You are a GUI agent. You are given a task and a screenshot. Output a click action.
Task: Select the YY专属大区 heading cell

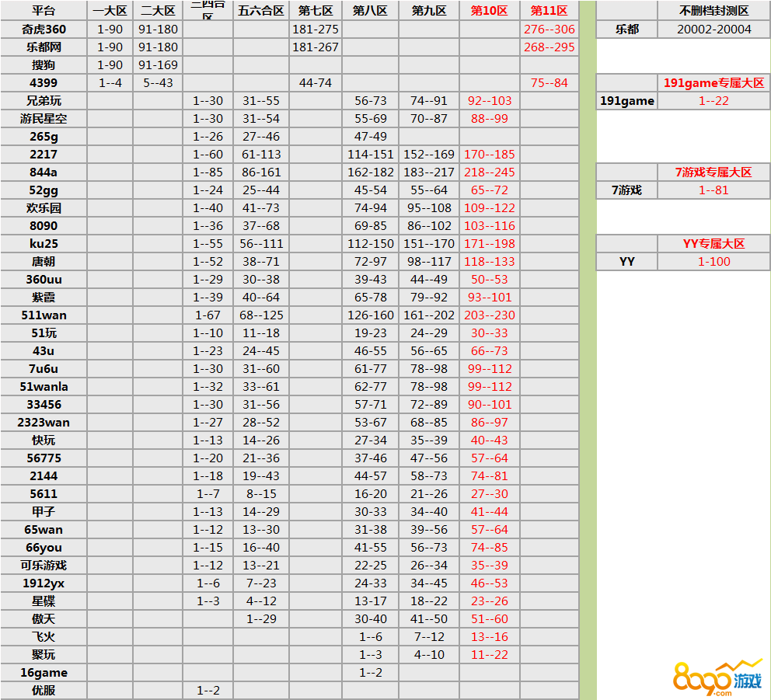coord(713,243)
